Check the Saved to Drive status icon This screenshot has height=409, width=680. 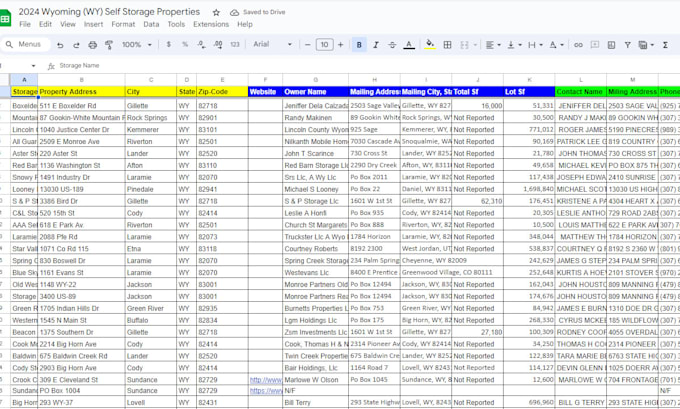(x=234, y=13)
